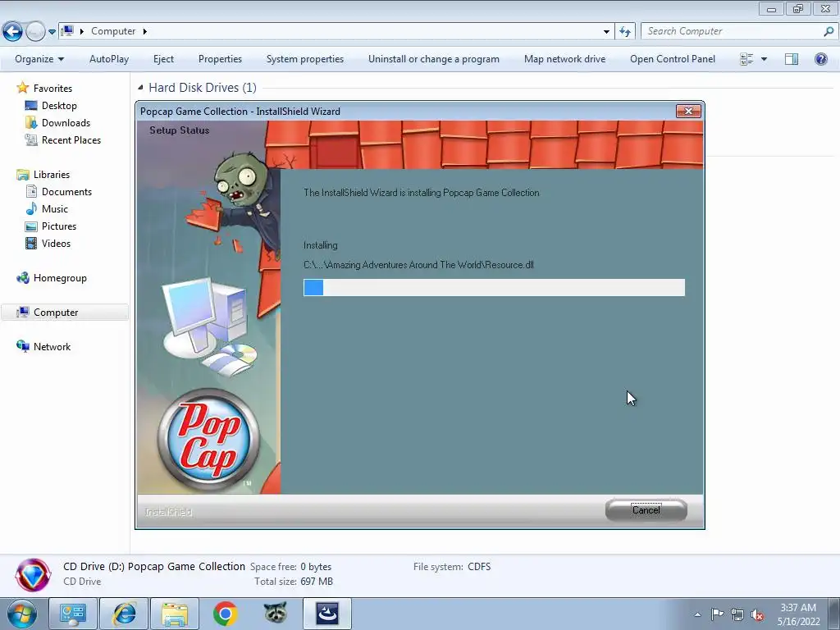The width and height of the screenshot is (840, 630).
Task: Show hidden system tray icons
Action: (697, 614)
